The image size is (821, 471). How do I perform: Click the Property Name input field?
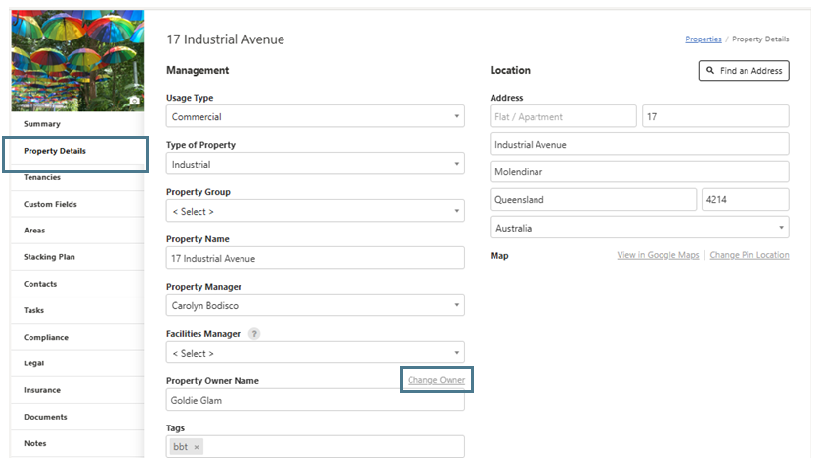tap(315, 258)
